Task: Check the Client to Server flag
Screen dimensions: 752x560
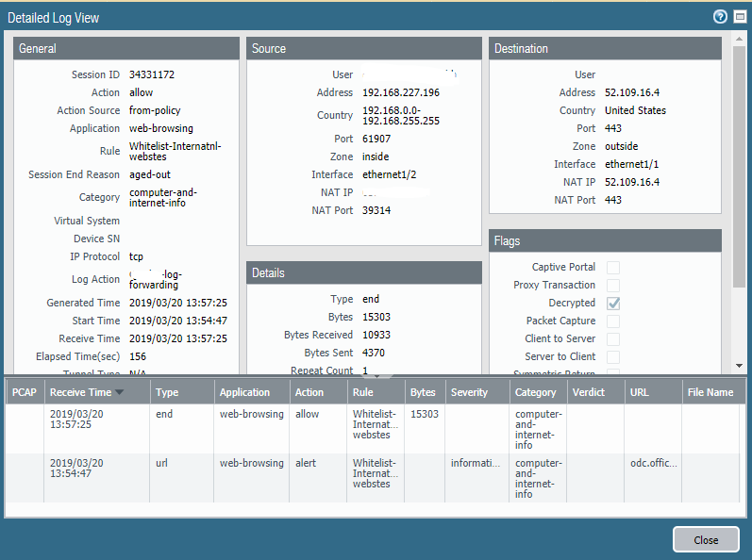Action: [x=613, y=339]
